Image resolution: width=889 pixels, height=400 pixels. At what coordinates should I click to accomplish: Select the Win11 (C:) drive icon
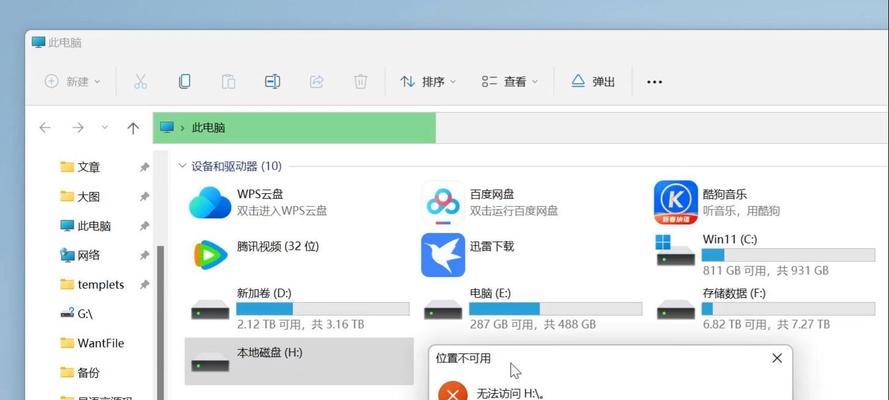point(675,251)
